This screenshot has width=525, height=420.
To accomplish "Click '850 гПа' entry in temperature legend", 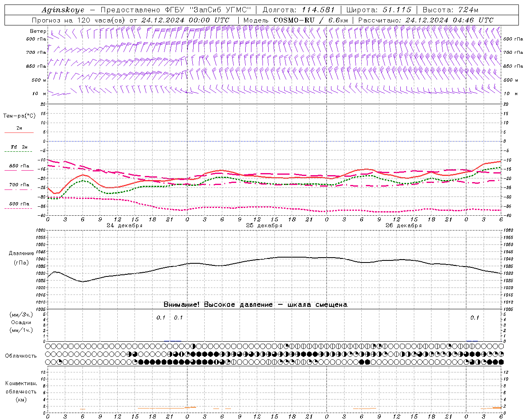I will (19, 166).
